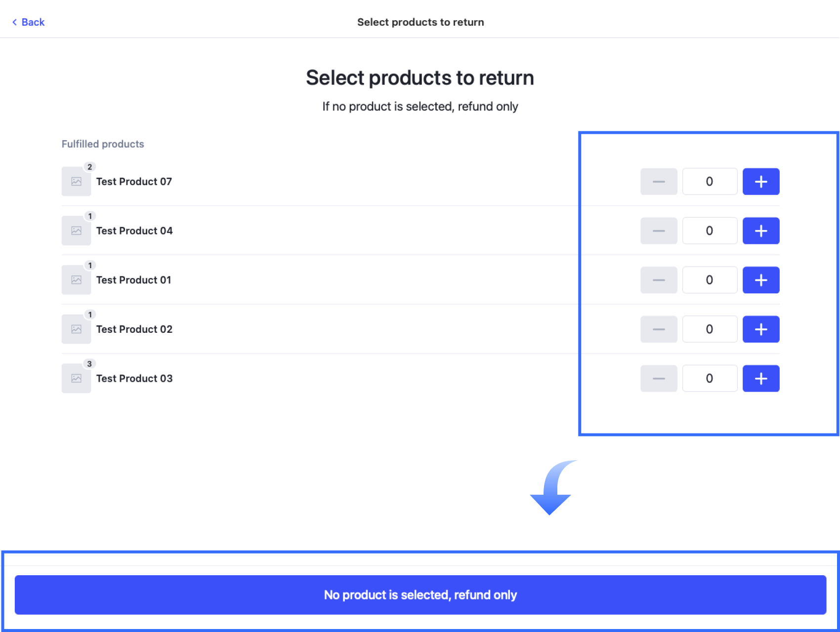The width and height of the screenshot is (840, 632).
Task: Click plus button for Test Product 04
Action: (761, 231)
